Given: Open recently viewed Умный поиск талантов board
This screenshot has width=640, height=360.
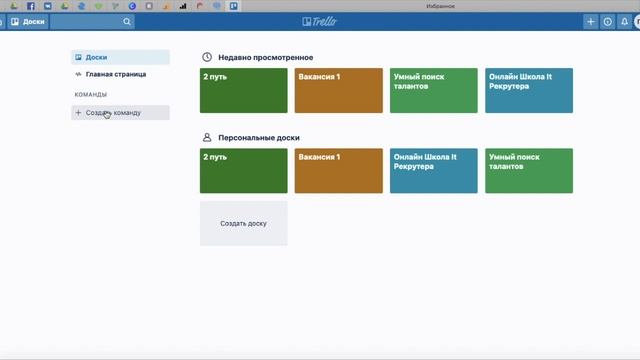Looking at the screenshot, I should coord(434,91).
